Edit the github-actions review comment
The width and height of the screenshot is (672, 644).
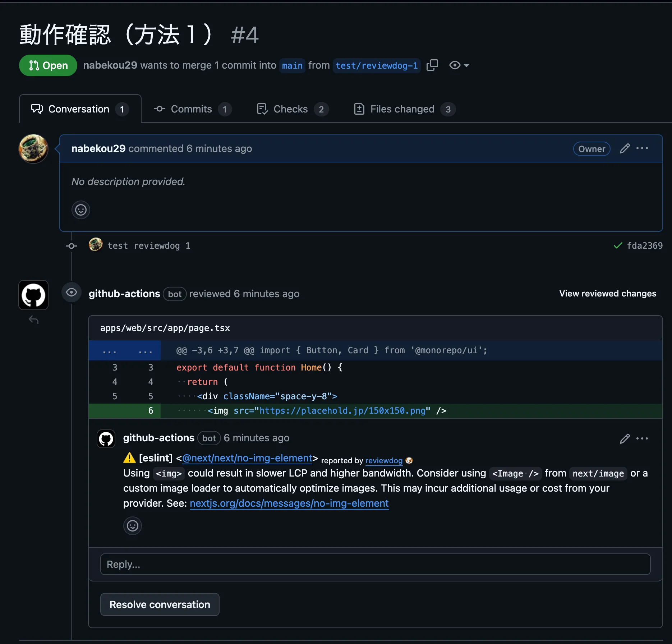[624, 438]
